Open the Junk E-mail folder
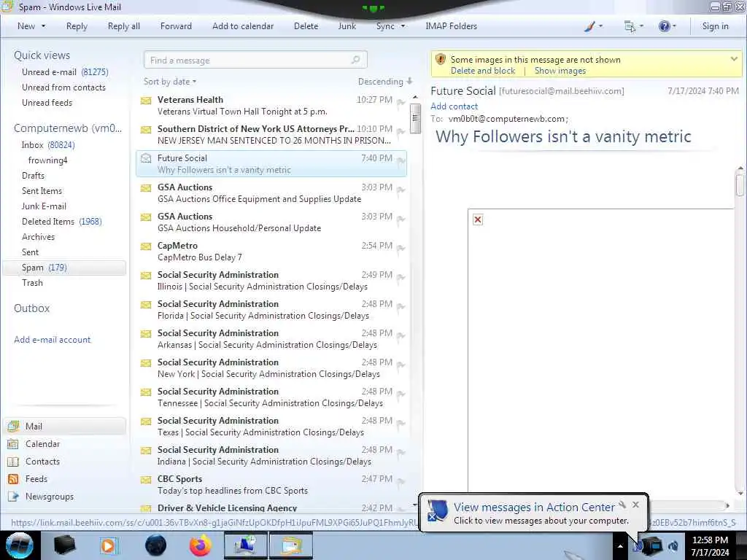 point(43,206)
